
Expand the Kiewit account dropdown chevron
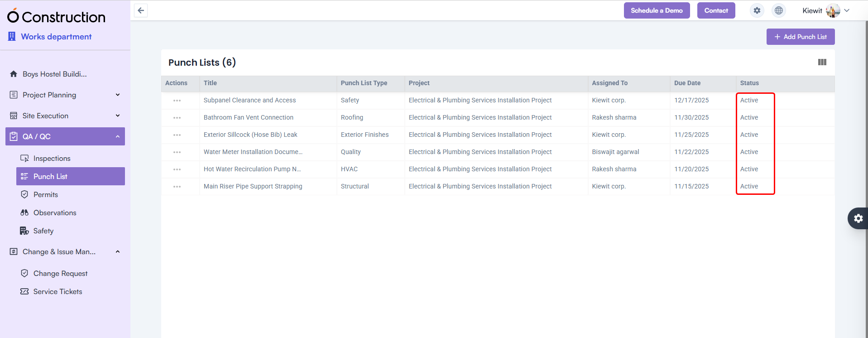[847, 10]
